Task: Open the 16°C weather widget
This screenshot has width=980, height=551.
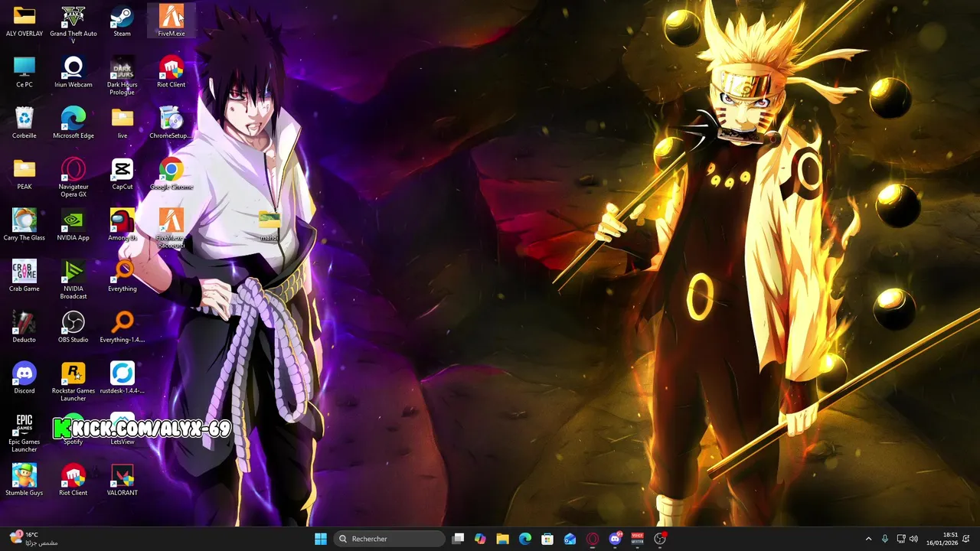Action: (x=34, y=539)
